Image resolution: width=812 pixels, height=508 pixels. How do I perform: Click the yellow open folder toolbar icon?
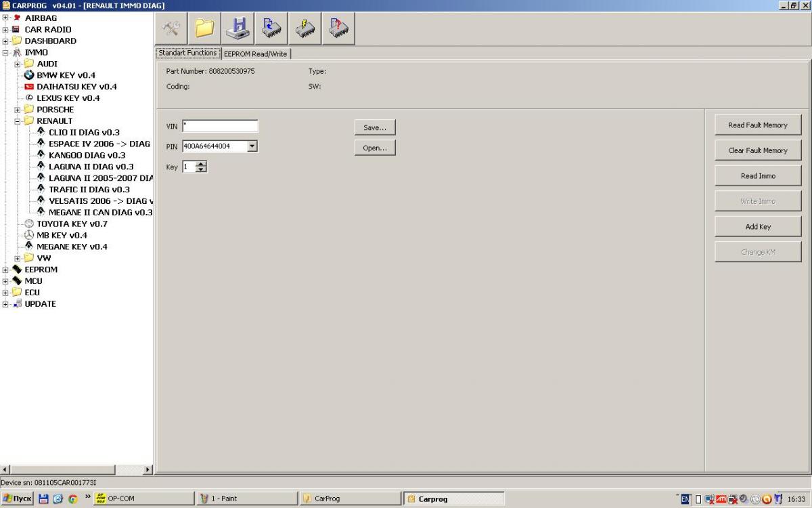pos(204,28)
